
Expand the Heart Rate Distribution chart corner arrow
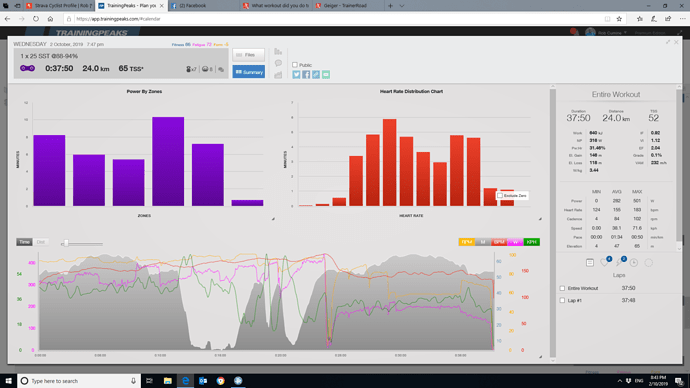(x=540, y=219)
